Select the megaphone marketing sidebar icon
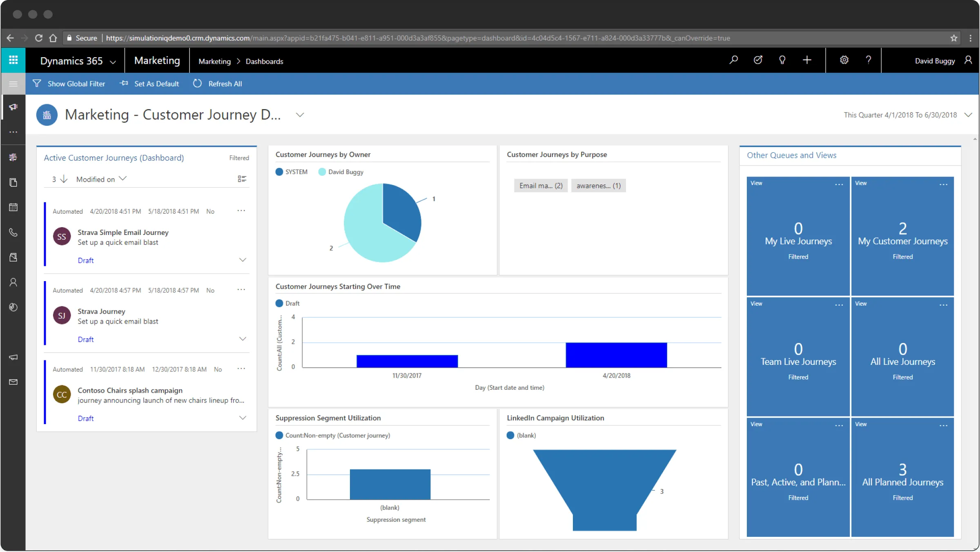980x552 pixels. tap(13, 107)
